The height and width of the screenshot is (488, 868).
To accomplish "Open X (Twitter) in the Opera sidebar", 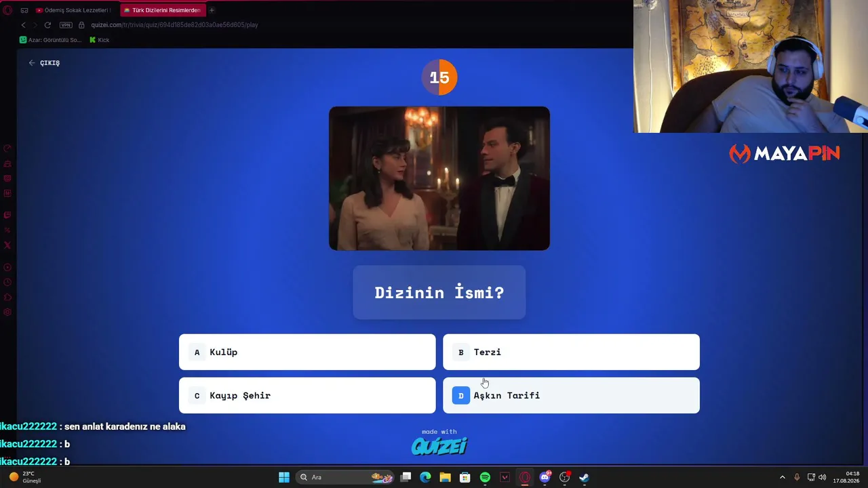I will tap(7, 245).
